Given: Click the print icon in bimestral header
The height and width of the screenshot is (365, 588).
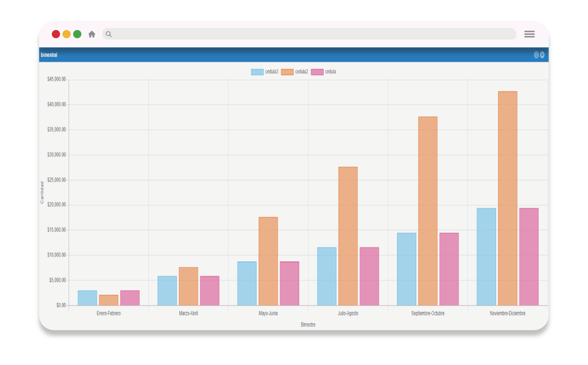Looking at the screenshot, I should pyautogui.click(x=536, y=55).
